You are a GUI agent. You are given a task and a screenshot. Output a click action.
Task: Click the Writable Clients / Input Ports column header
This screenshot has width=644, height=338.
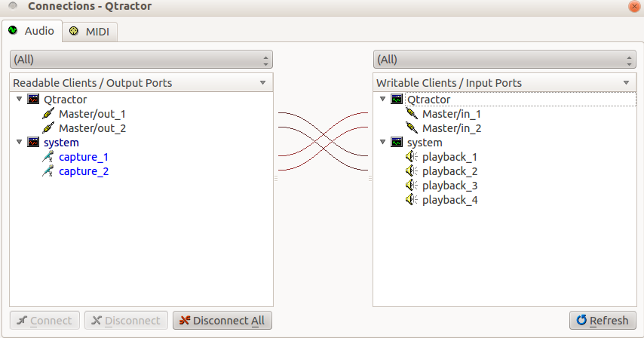coord(504,83)
